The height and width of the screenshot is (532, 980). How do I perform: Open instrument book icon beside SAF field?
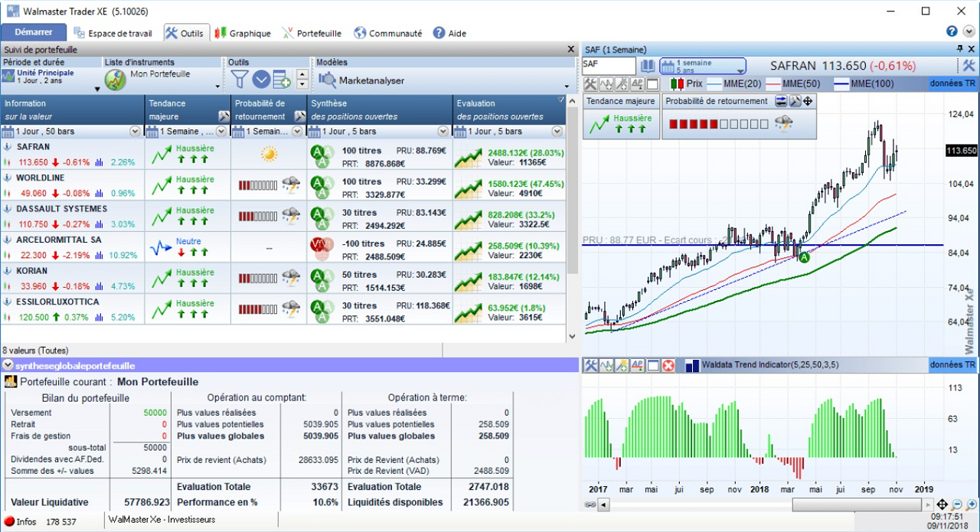648,66
